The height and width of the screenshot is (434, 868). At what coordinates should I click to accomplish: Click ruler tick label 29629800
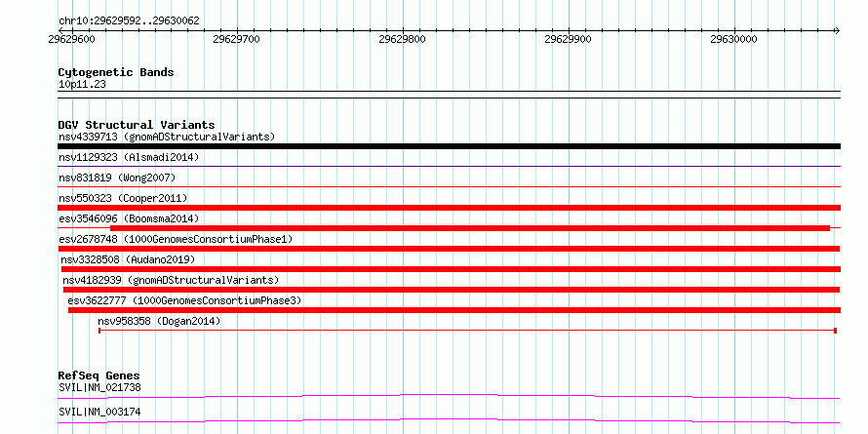pos(403,39)
